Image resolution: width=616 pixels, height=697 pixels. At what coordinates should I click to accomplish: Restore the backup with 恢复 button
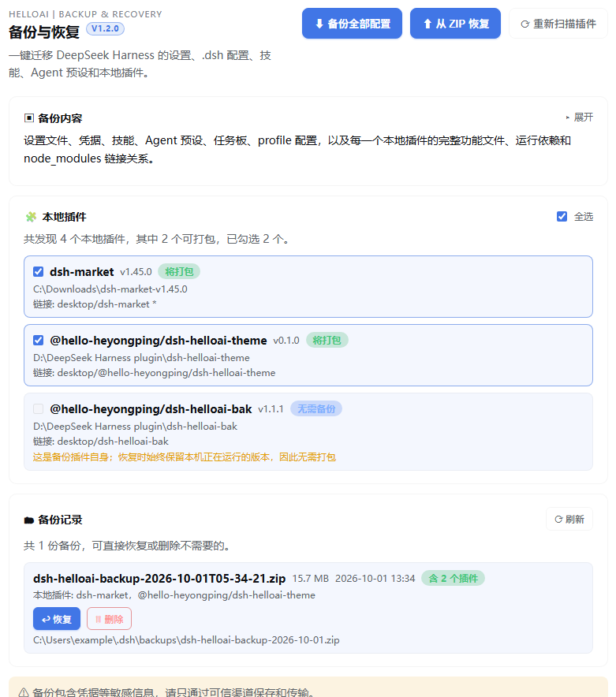(x=57, y=619)
